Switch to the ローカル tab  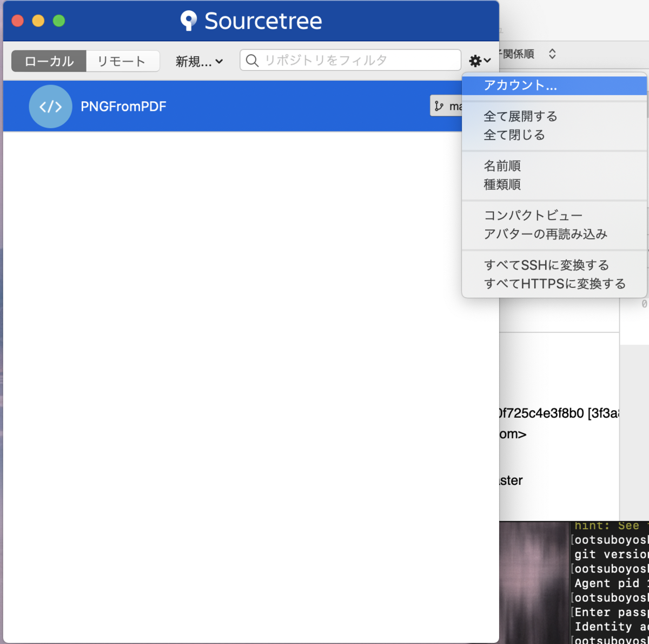tap(49, 61)
